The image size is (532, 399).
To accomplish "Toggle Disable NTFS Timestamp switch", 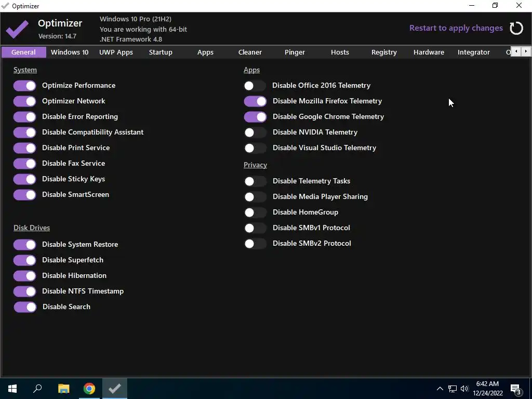I will click(x=25, y=291).
